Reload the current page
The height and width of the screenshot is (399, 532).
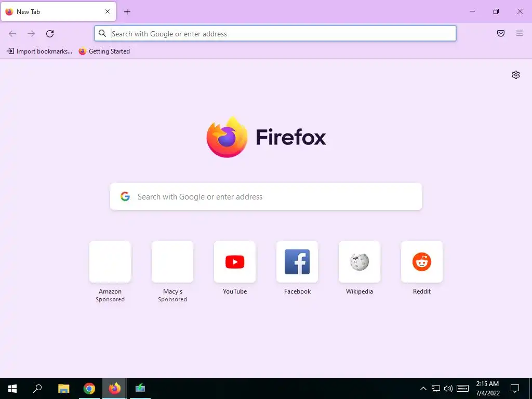point(50,34)
